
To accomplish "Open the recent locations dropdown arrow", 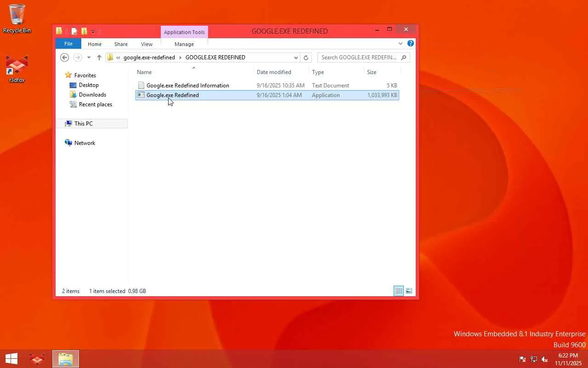I will coord(89,57).
